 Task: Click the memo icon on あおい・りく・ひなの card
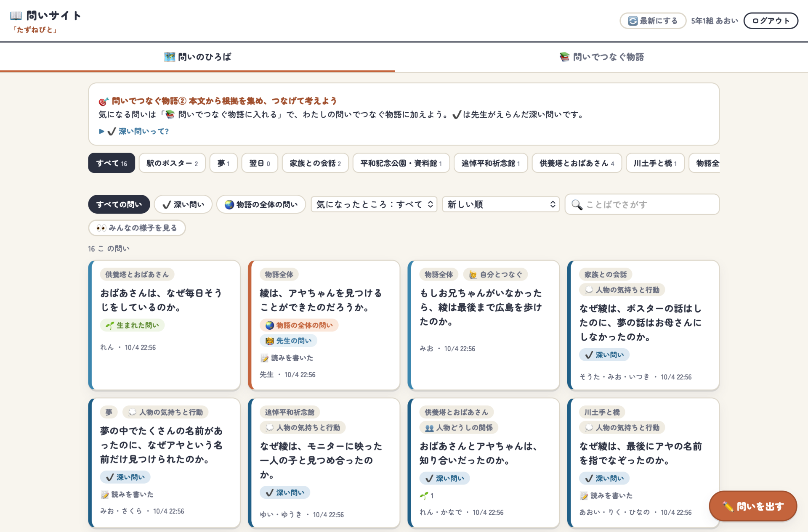coord(584,496)
